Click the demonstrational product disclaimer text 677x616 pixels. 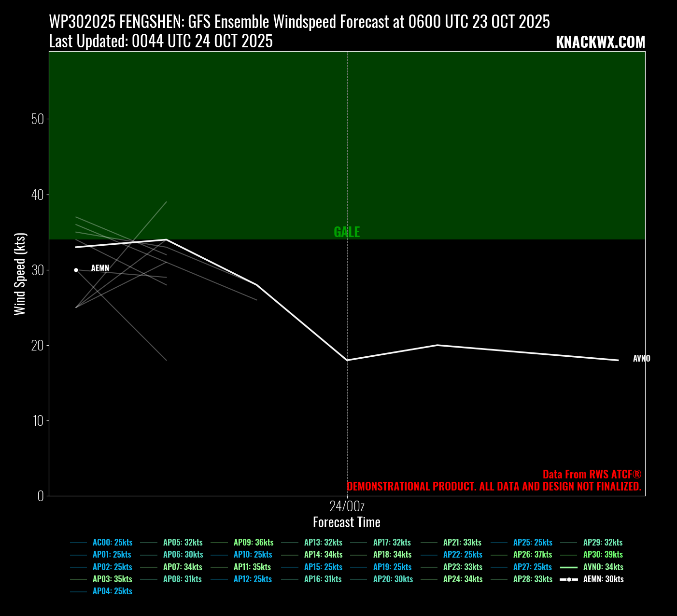click(494, 487)
